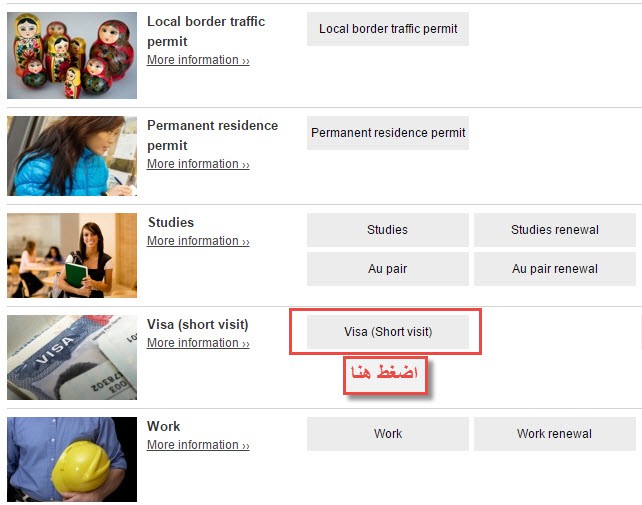Open the Work renewal button
This screenshot has height=505, width=642.
coord(555,434)
